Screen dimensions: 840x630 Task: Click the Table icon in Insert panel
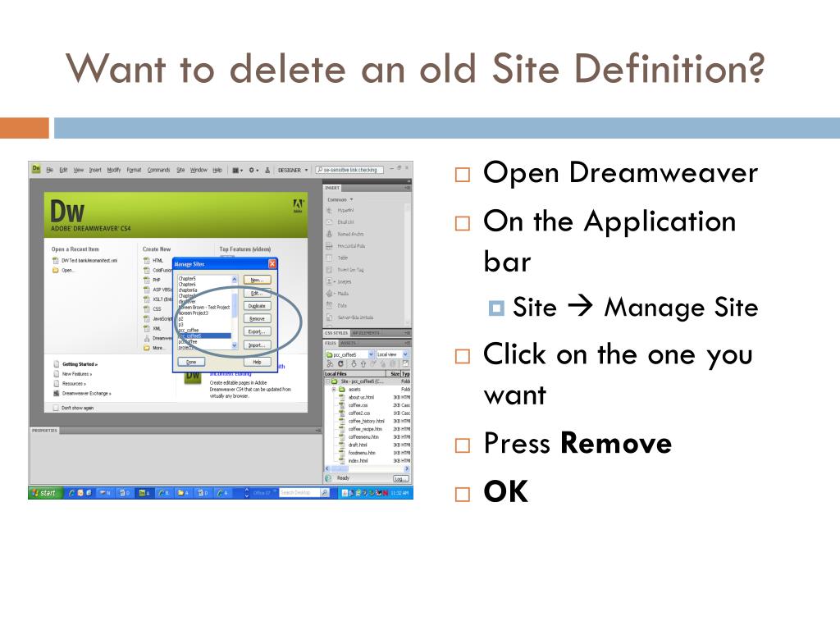click(330, 258)
